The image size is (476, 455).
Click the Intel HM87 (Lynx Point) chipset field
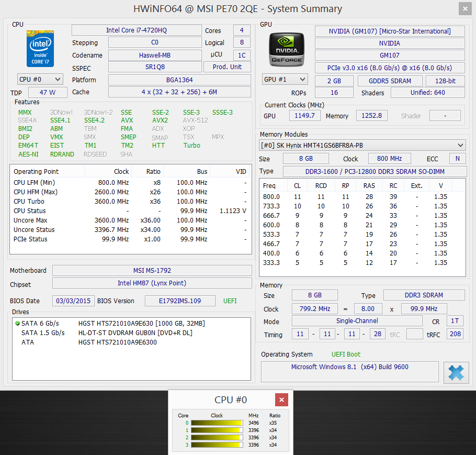pos(152,283)
